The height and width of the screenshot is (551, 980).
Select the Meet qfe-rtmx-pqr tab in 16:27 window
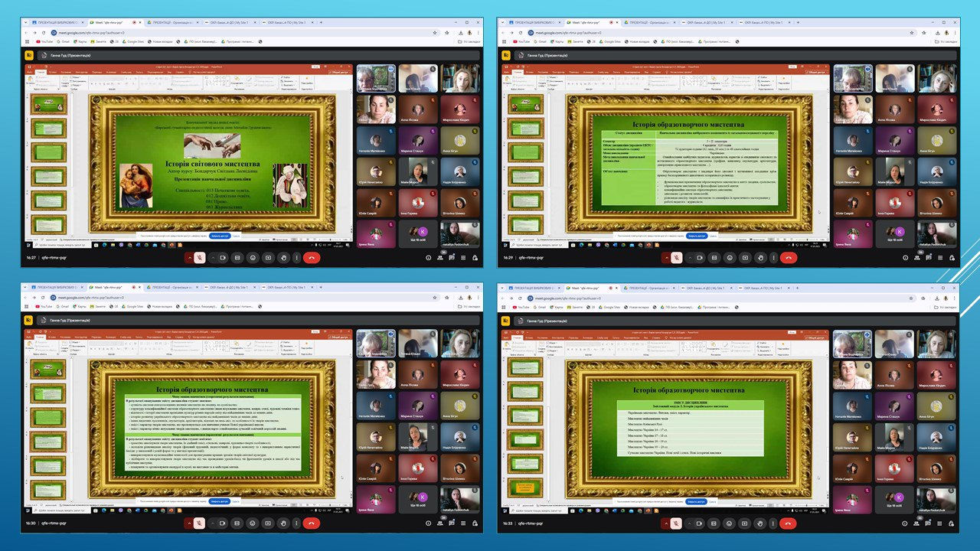click(114, 23)
